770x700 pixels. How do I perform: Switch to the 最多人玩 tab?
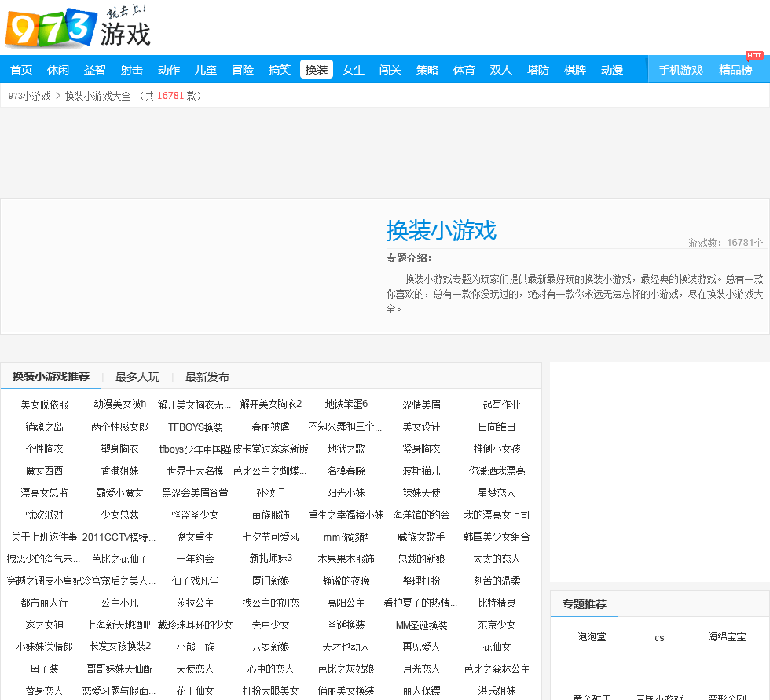137,377
